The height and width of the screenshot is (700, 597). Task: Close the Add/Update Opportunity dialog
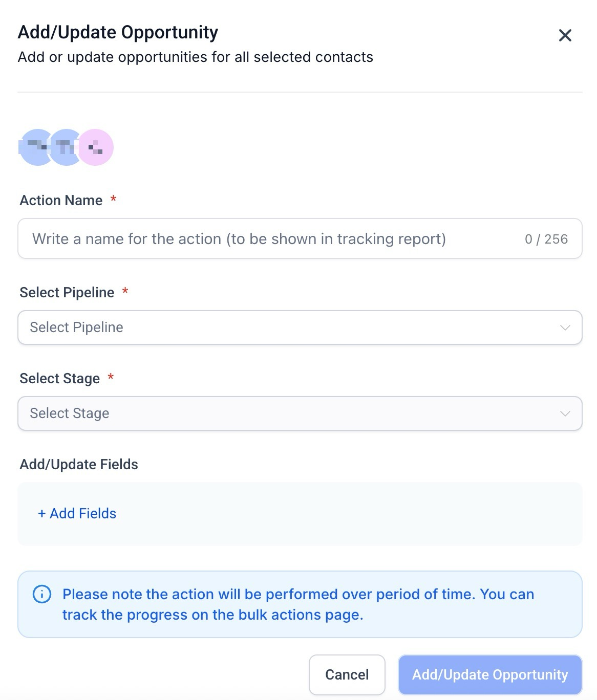(x=565, y=35)
